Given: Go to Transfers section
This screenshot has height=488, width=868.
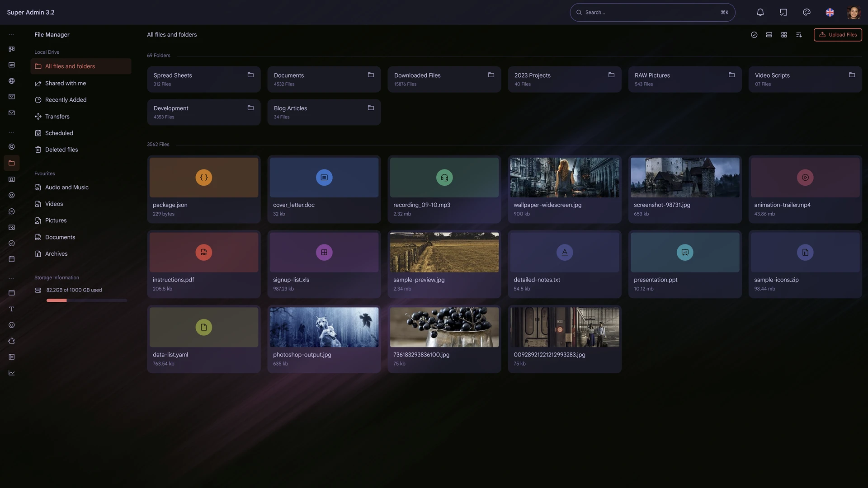Looking at the screenshot, I should [x=81, y=117].
